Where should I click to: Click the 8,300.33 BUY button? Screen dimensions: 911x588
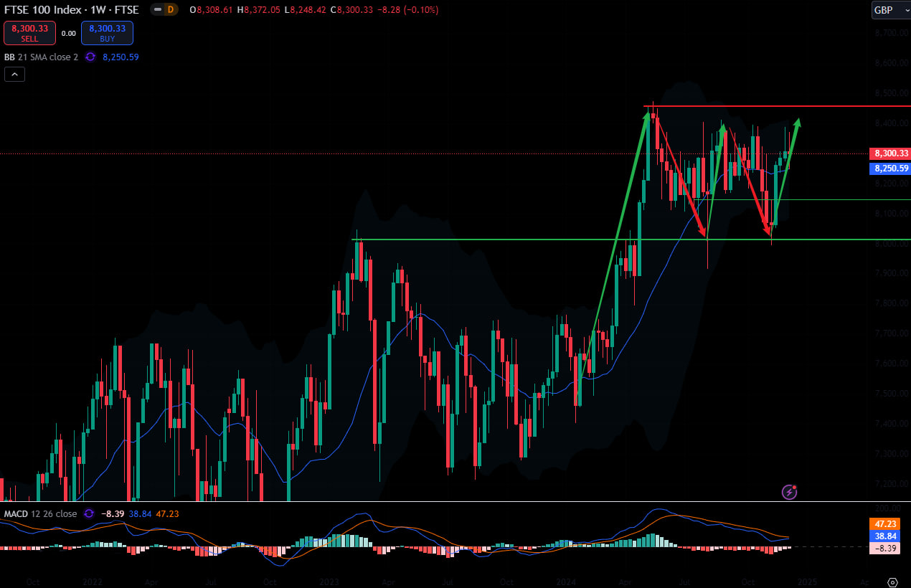tap(107, 33)
